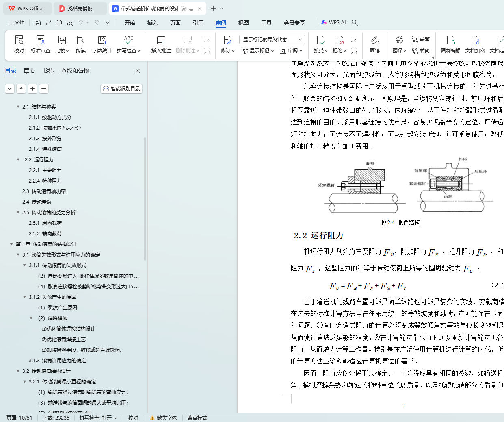Switch to the 书签 pane tab

pyautogui.click(x=48, y=71)
